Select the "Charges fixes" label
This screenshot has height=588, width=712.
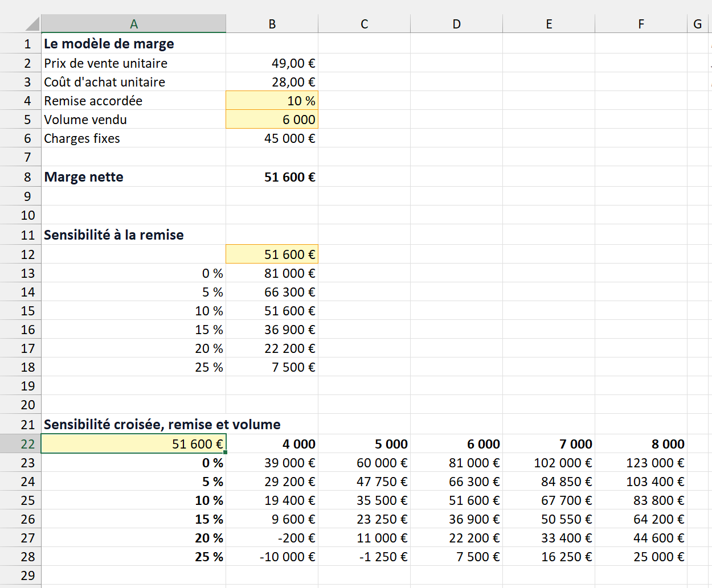(82, 138)
